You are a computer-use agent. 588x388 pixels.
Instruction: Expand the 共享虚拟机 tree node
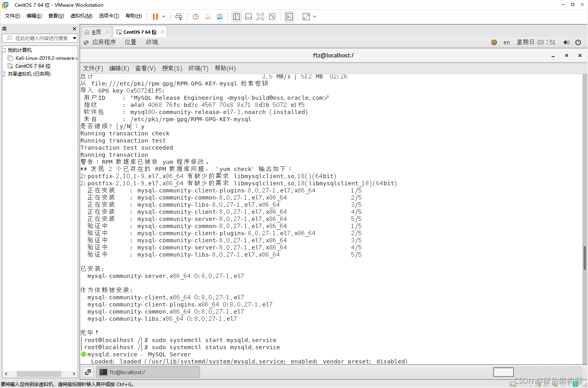point(4,74)
